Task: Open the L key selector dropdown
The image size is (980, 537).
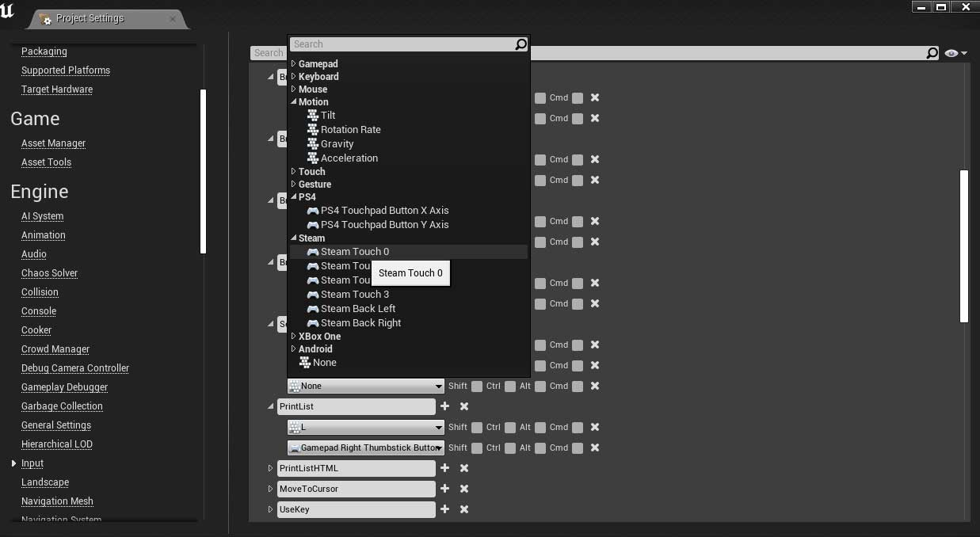Action: tap(366, 427)
